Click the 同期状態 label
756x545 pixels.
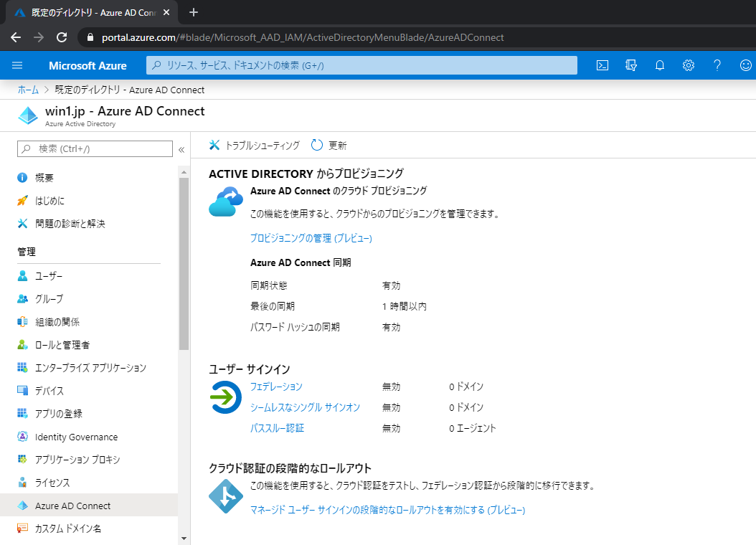tap(268, 285)
